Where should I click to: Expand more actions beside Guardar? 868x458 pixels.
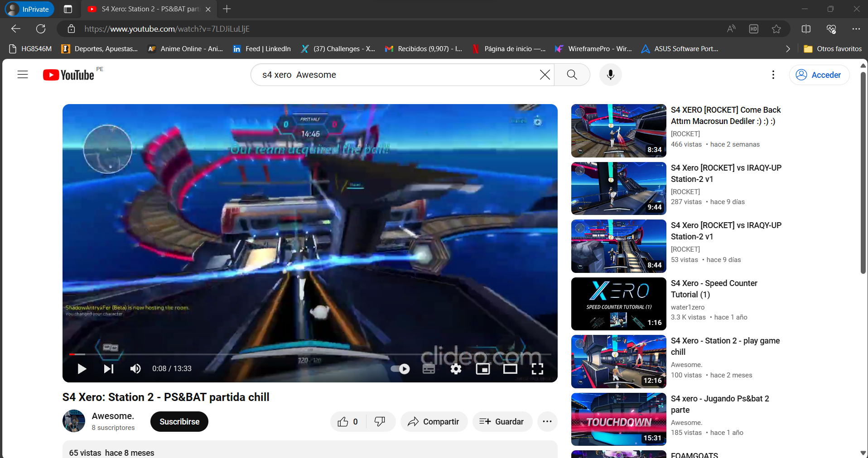(547, 421)
